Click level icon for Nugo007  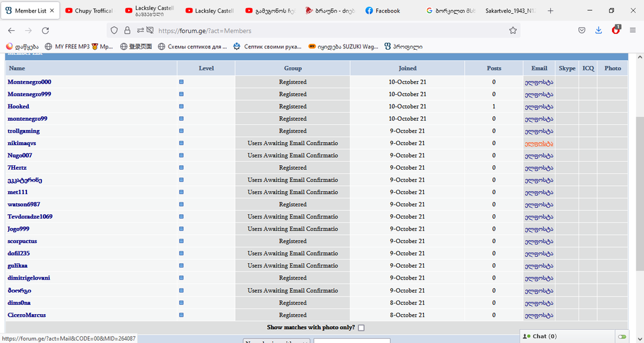pos(181,156)
